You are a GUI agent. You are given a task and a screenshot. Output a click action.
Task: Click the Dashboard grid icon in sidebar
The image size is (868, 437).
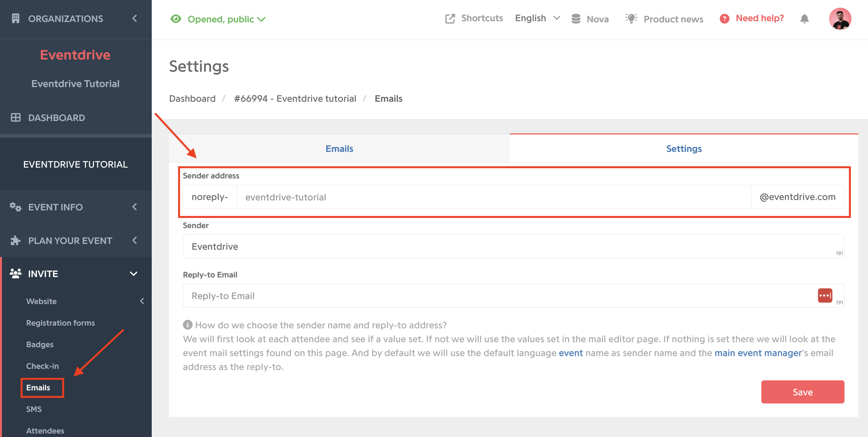[x=15, y=118]
